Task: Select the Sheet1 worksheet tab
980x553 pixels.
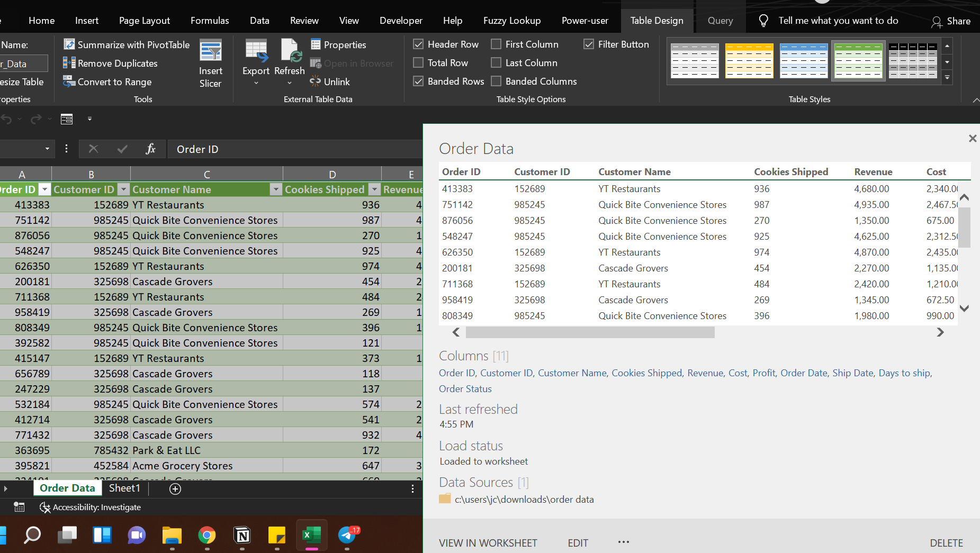Action: [124, 488]
